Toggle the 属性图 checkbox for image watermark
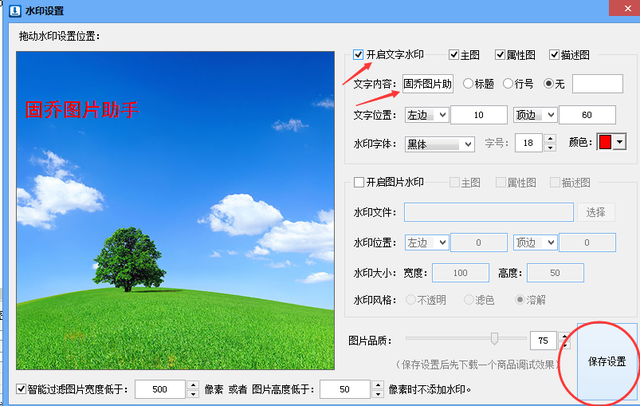This screenshot has height=406, width=640. pos(501,182)
